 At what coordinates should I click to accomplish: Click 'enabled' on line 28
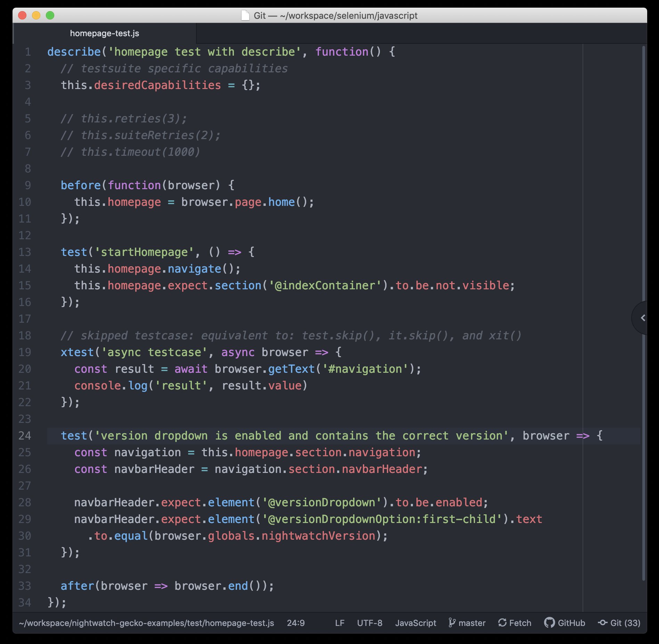click(x=459, y=502)
